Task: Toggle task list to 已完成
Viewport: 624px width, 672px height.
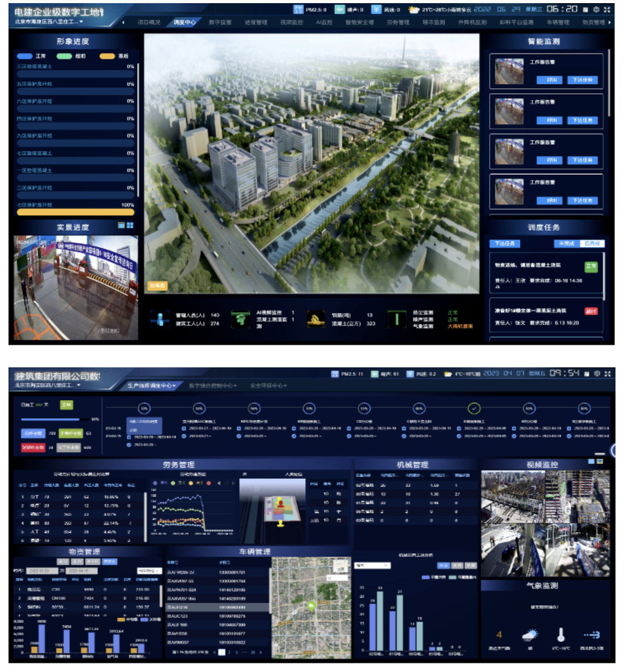Action: [x=592, y=244]
